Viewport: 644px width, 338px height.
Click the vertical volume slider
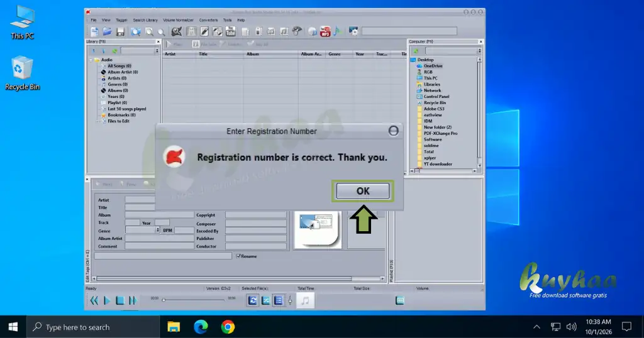290,301
